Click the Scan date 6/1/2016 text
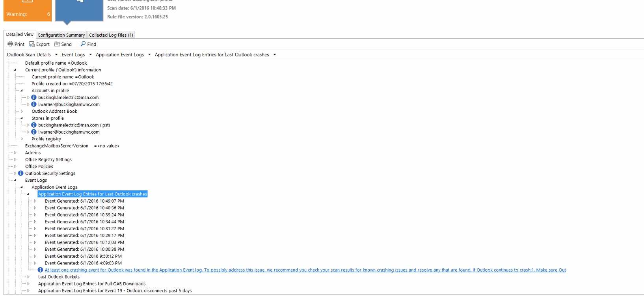The width and height of the screenshot is (644, 296). [141, 8]
